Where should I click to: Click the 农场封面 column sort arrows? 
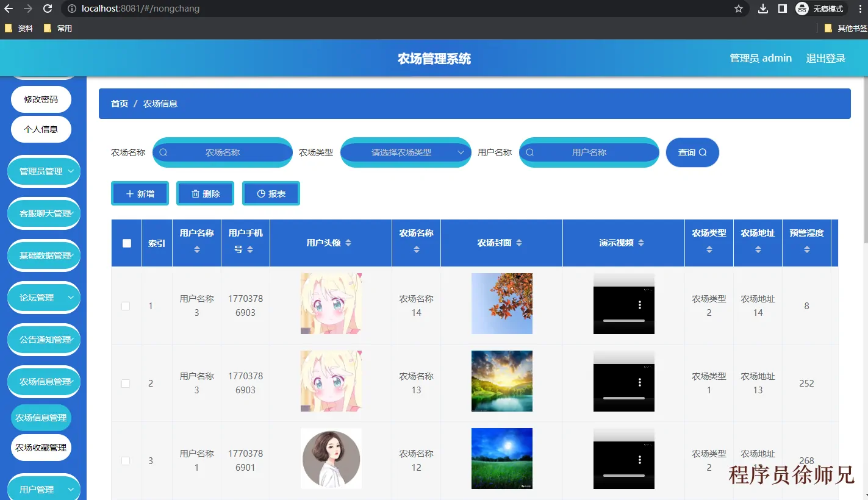[519, 243]
